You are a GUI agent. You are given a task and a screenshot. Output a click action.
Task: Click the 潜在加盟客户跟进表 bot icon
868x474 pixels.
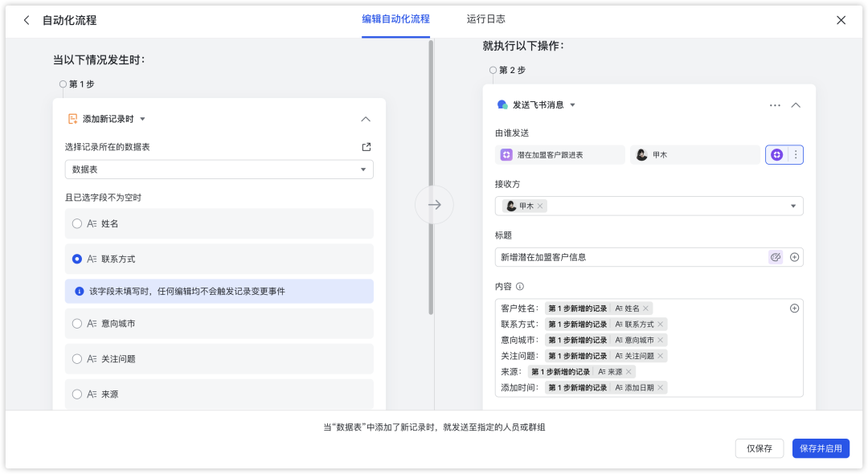[506, 155]
